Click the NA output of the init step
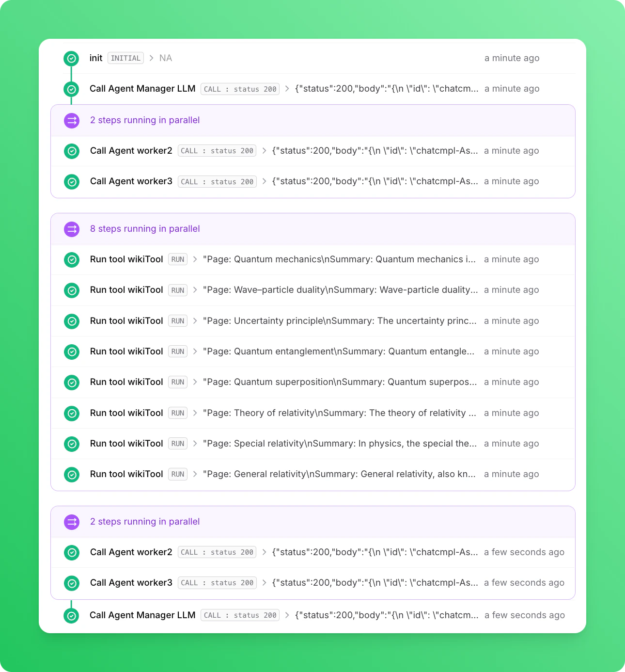The image size is (625, 672). (166, 58)
